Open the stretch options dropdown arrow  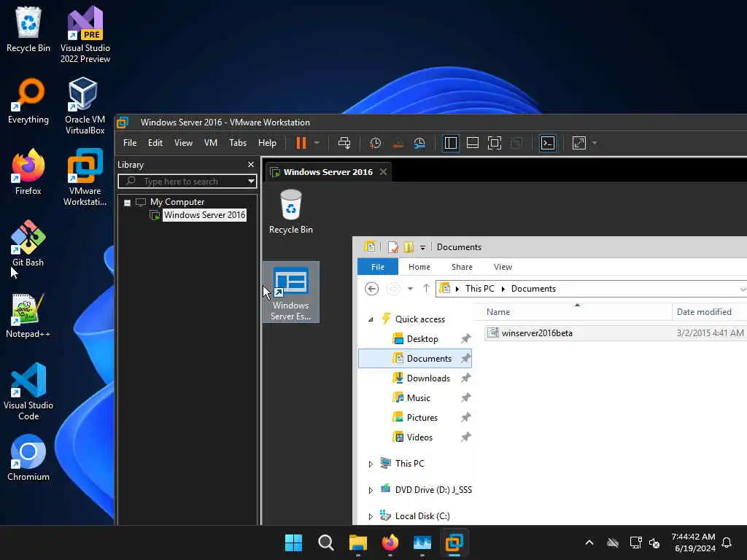point(595,143)
